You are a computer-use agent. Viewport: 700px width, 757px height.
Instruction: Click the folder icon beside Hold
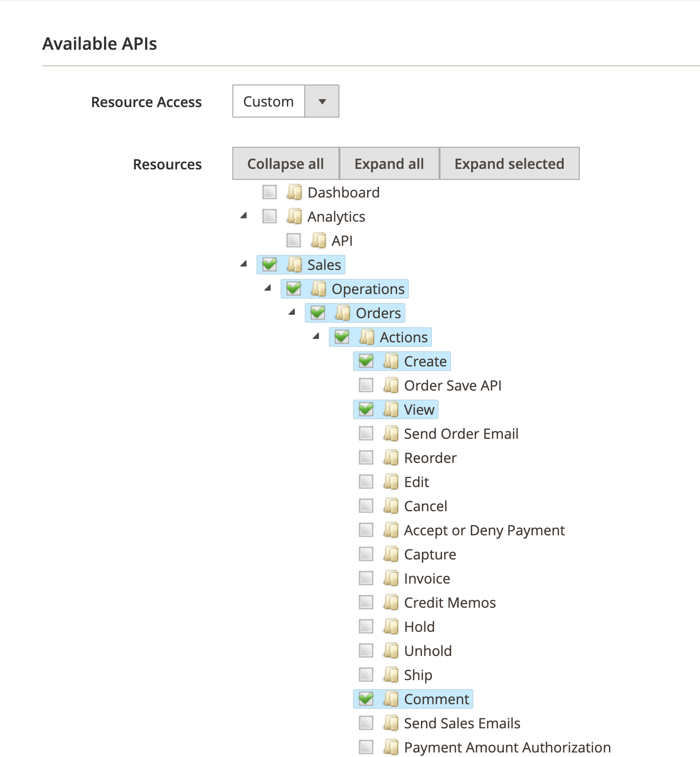[391, 626]
